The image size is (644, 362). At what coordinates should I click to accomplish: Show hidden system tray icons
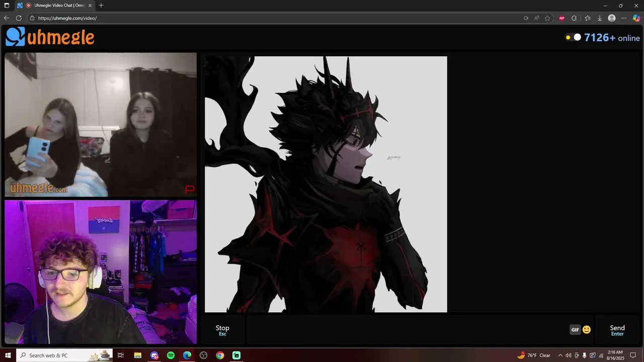[560, 355]
